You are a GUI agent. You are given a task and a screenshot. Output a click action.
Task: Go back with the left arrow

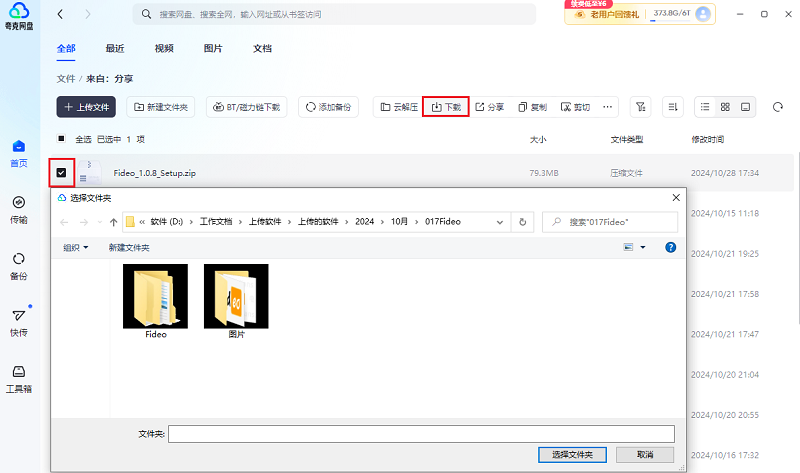coord(60,14)
